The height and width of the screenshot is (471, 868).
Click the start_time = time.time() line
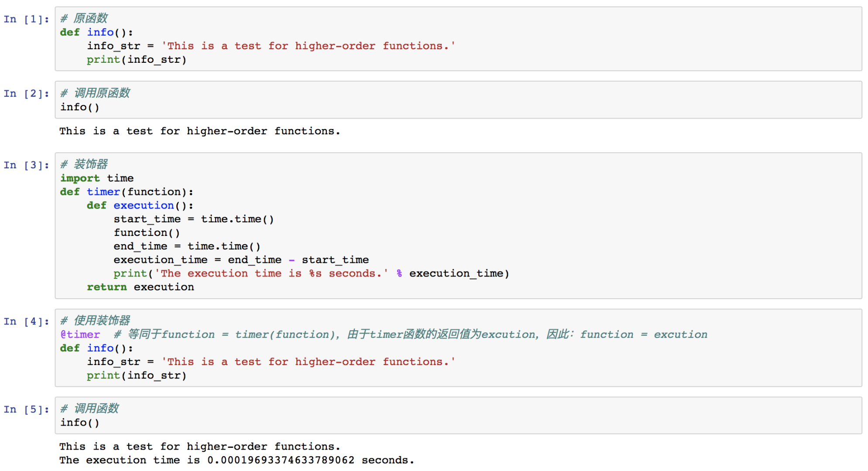click(194, 219)
